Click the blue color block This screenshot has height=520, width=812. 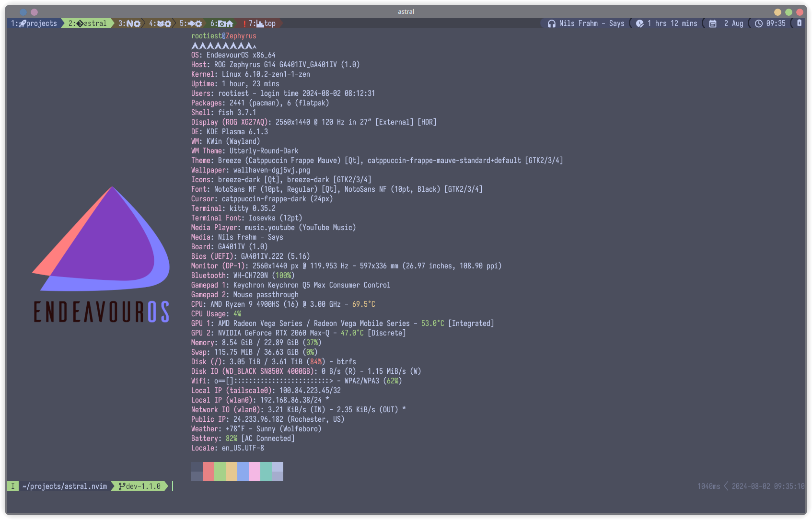(x=243, y=472)
